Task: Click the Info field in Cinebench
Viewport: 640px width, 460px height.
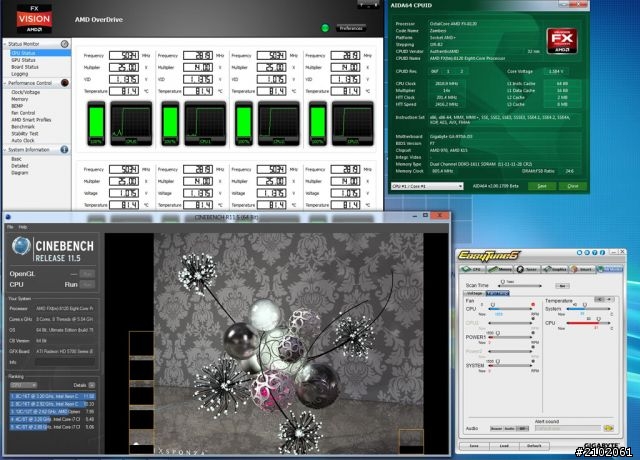Action: point(65,362)
